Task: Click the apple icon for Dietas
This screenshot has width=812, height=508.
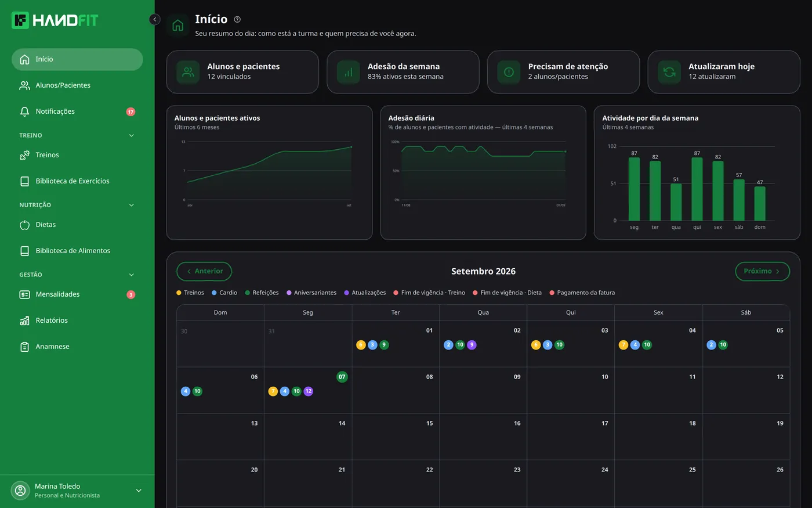Action: click(24, 225)
